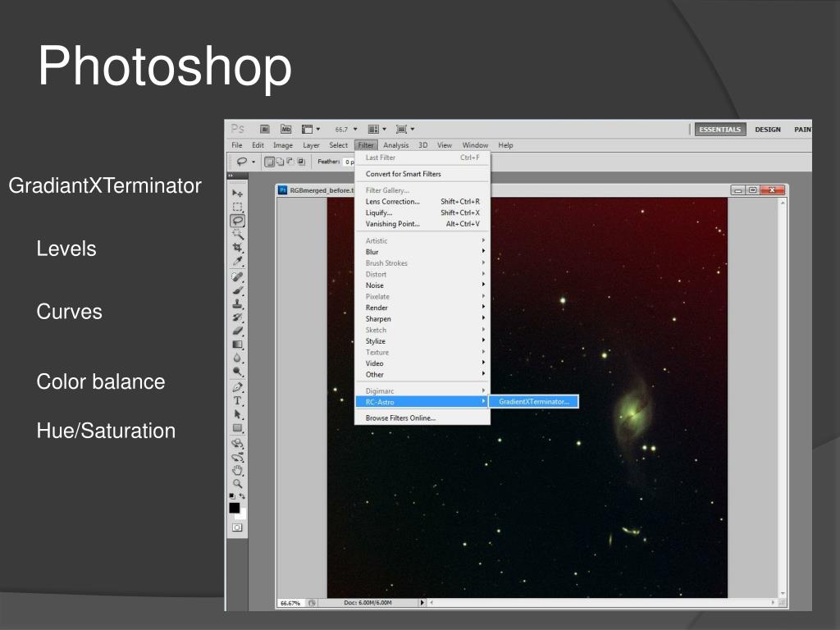Select the Lasso tool in the toolbox
The height and width of the screenshot is (630, 840).
237,221
